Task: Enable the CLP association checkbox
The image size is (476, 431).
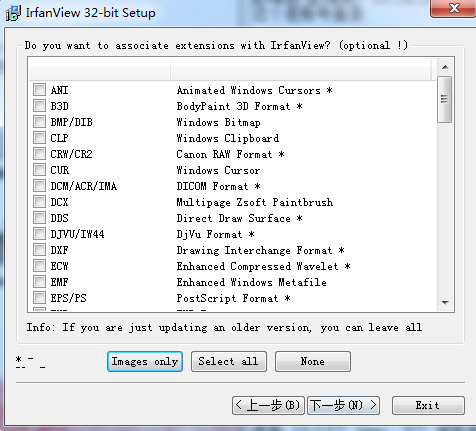Action: pos(39,138)
